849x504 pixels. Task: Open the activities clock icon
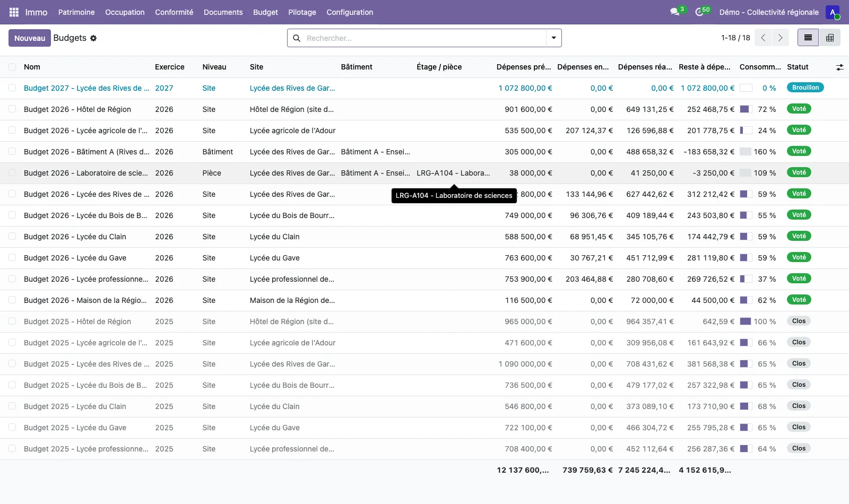[x=699, y=12]
